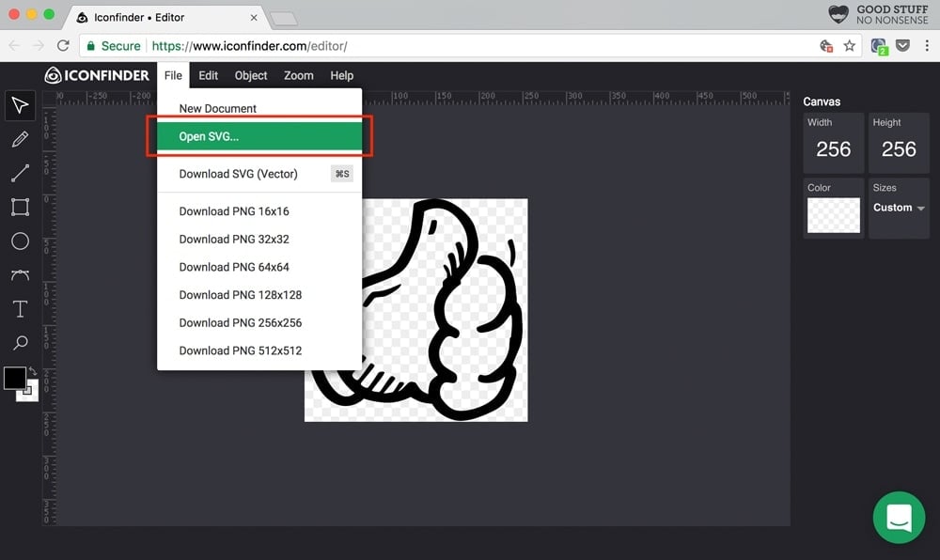Click the Width value field
This screenshot has width=940, height=560.
click(x=833, y=148)
